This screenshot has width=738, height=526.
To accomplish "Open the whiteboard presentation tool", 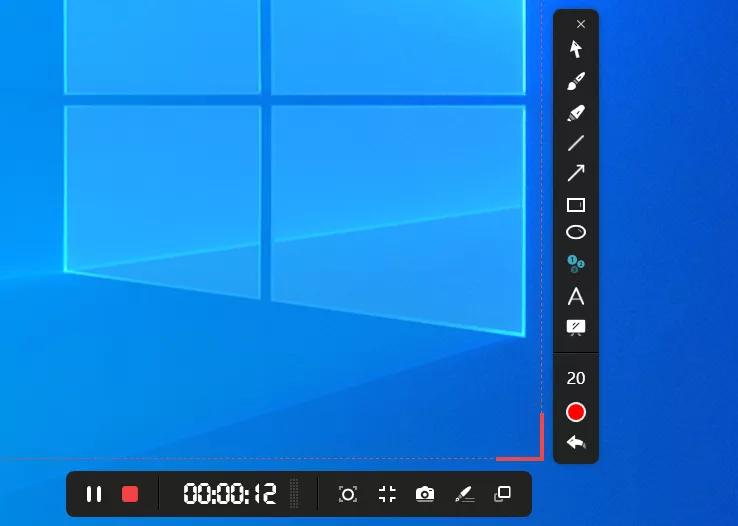I will tap(576, 327).
